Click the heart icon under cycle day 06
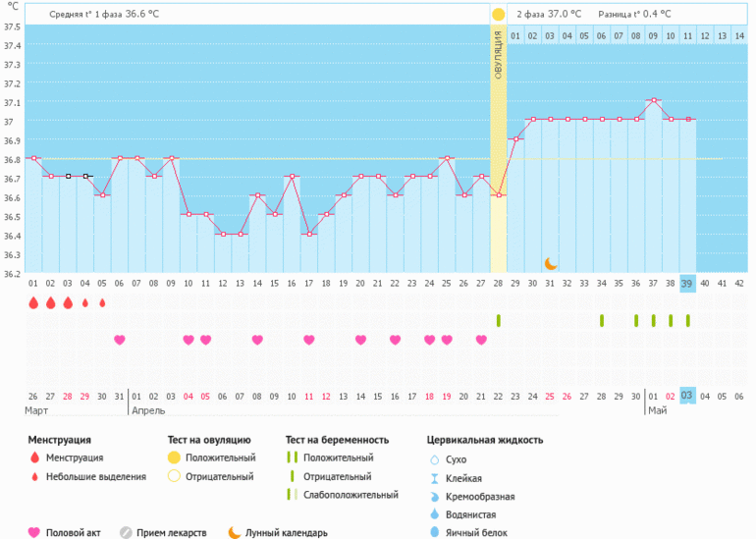 click(120, 340)
